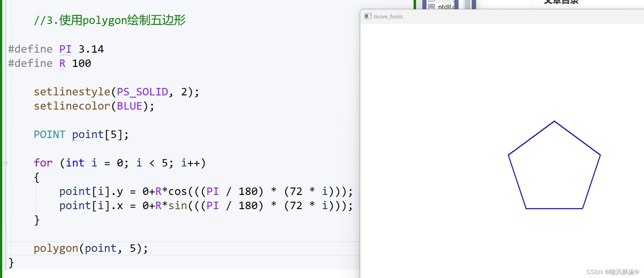Click the 'for (int i = 0; i < 5; i++)' line
The height and width of the screenshot is (278, 644).
point(120,163)
